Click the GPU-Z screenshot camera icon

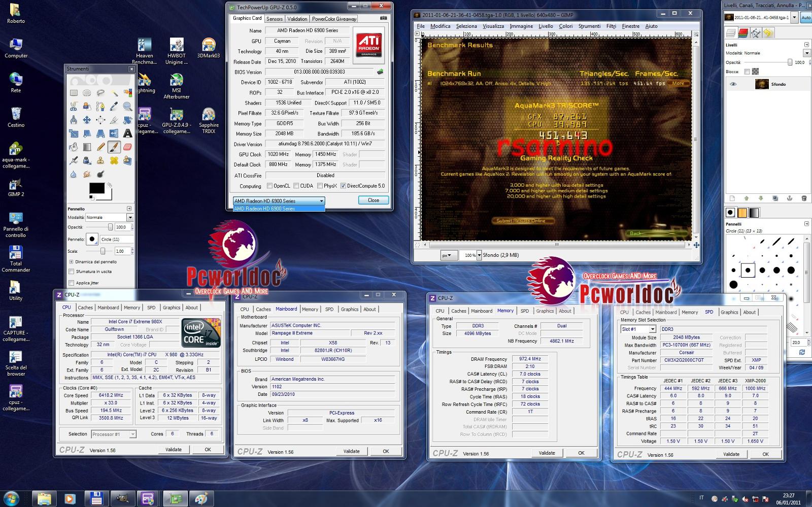click(383, 18)
